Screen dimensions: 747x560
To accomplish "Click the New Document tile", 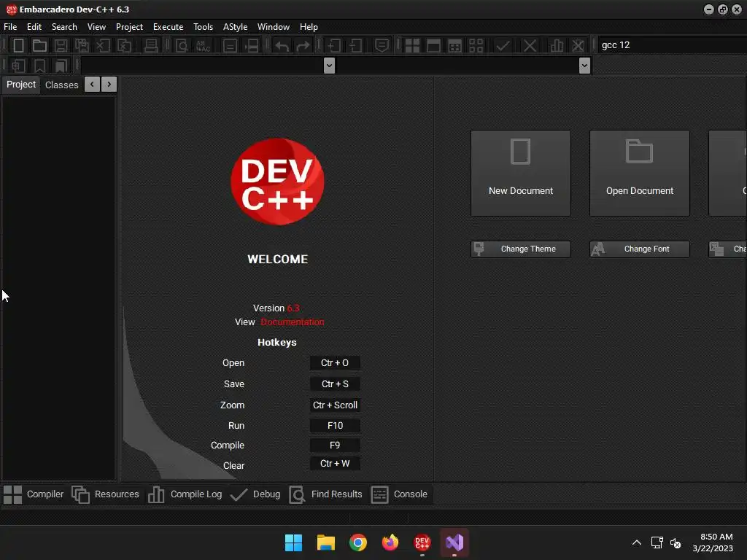I will (521, 174).
